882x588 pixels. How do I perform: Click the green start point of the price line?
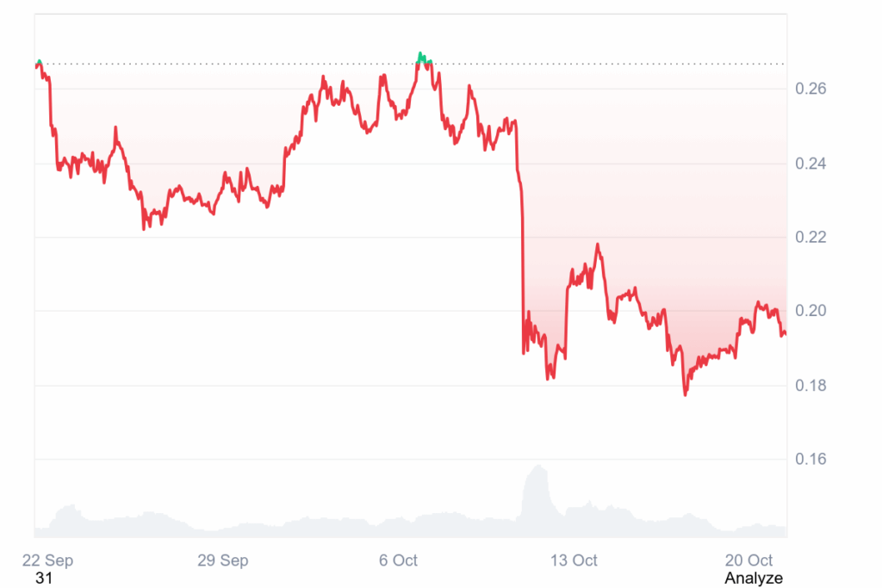[39, 62]
